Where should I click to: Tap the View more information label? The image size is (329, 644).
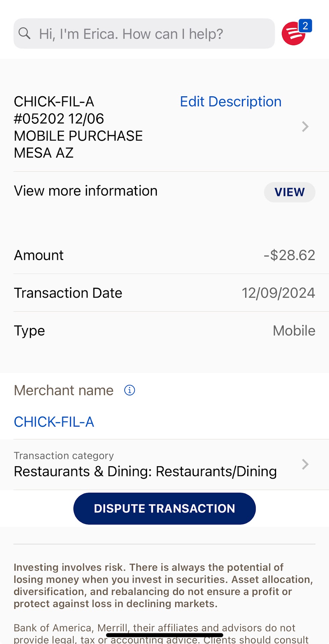pyautogui.click(x=86, y=191)
